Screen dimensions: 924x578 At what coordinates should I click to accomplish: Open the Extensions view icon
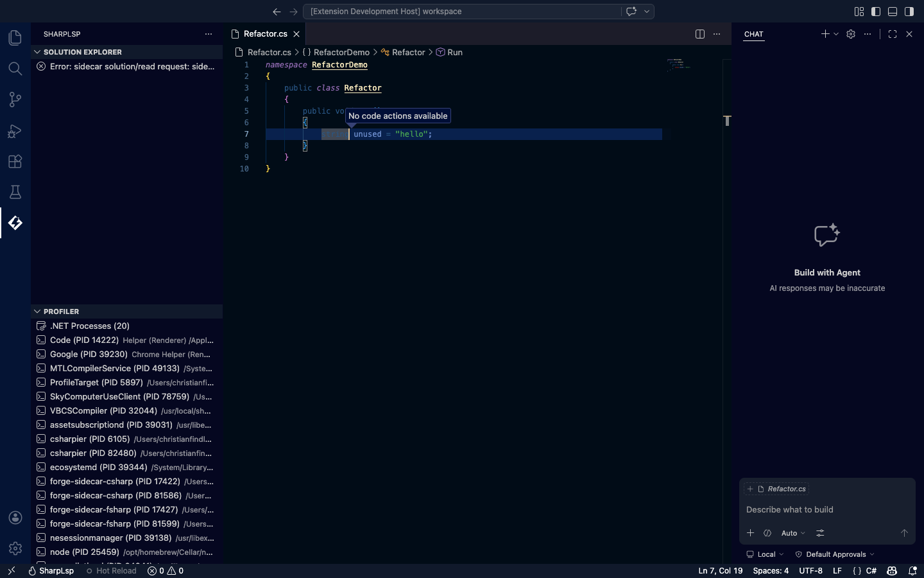pos(15,161)
